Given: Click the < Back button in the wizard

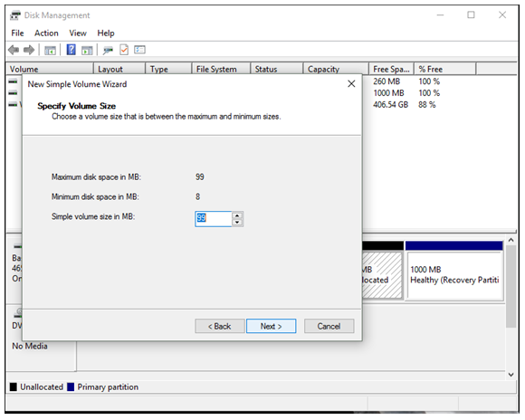Looking at the screenshot, I should [x=220, y=326].
